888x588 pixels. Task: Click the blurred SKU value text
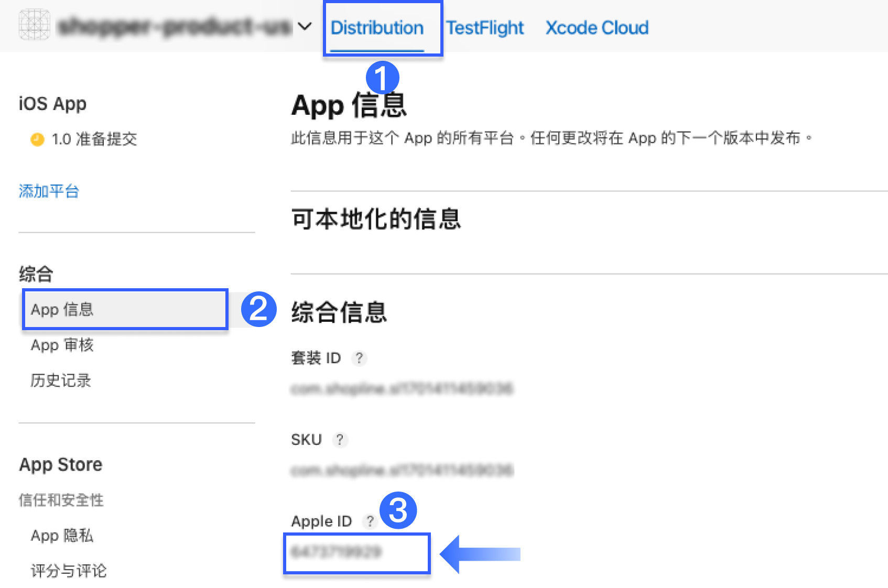point(402,470)
